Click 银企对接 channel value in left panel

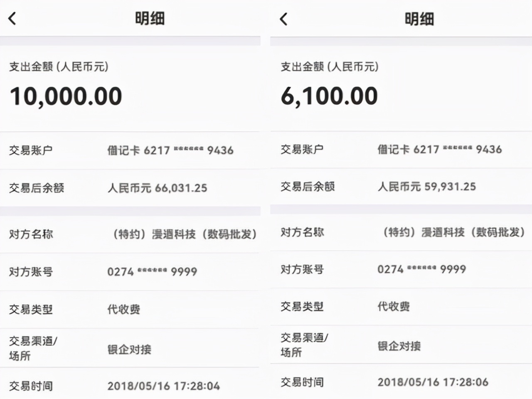pos(129,349)
